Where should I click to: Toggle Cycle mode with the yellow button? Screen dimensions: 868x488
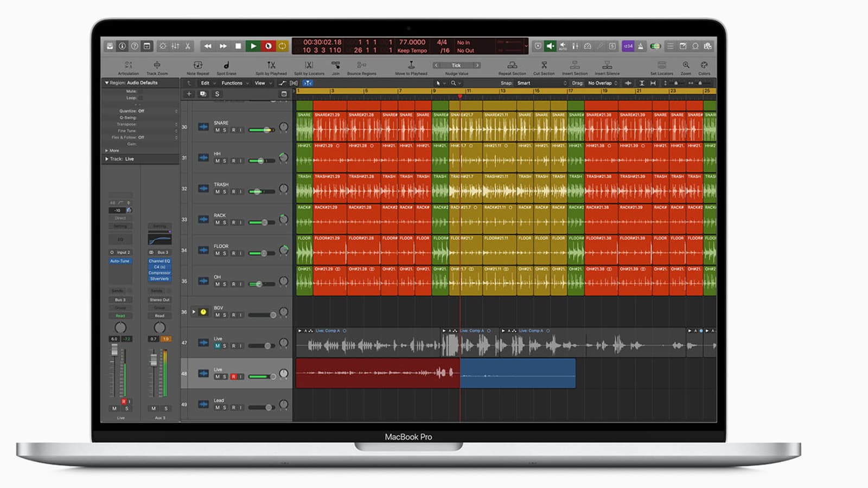(x=283, y=46)
